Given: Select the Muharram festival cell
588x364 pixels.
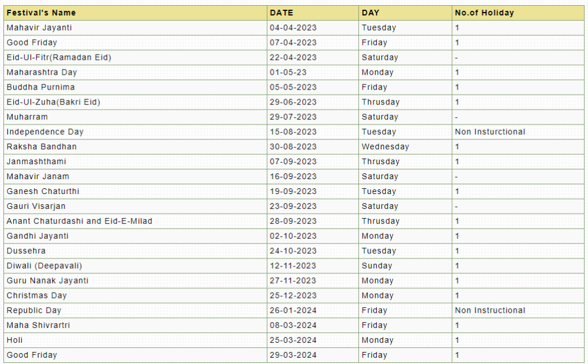Looking at the screenshot, I should tap(27, 117).
